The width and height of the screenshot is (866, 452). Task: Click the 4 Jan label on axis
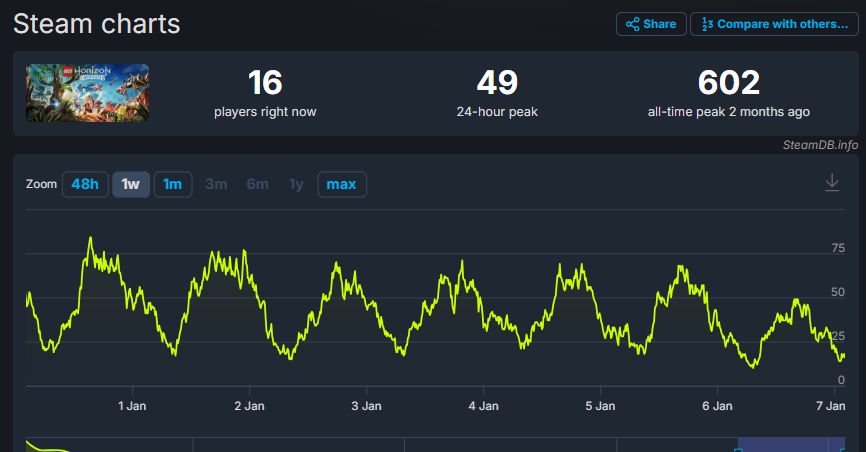(x=483, y=406)
